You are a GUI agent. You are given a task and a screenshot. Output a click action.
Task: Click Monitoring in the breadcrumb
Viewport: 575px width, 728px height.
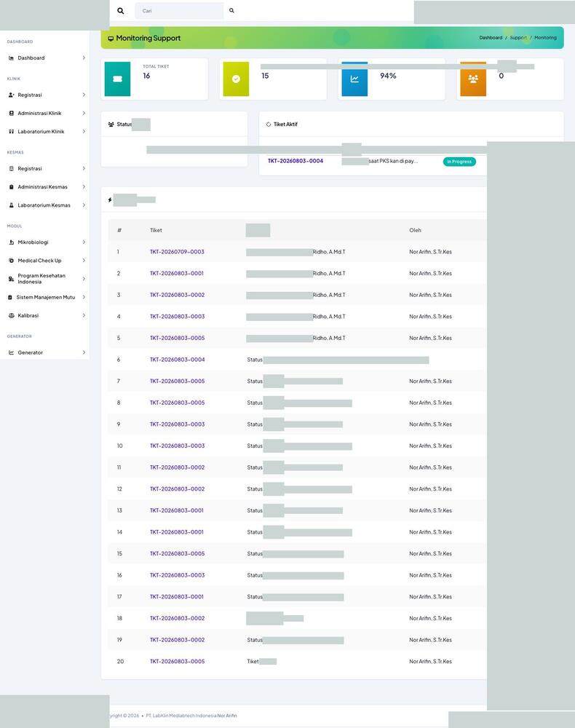tap(545, 38)
